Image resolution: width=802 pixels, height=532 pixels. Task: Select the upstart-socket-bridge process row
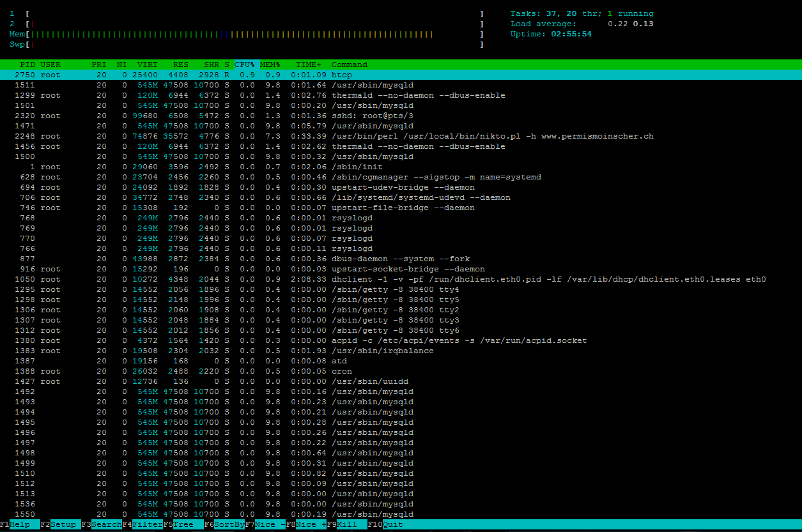tap(401, 269)
